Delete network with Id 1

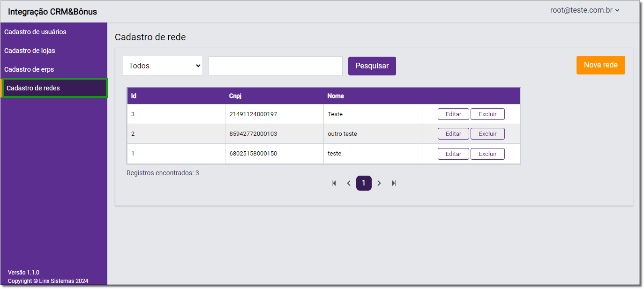pyautogui.click(x=487, y=154)
